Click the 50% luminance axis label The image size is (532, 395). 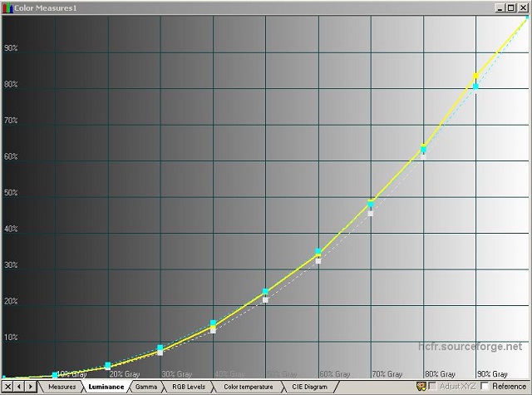point(11,192)
